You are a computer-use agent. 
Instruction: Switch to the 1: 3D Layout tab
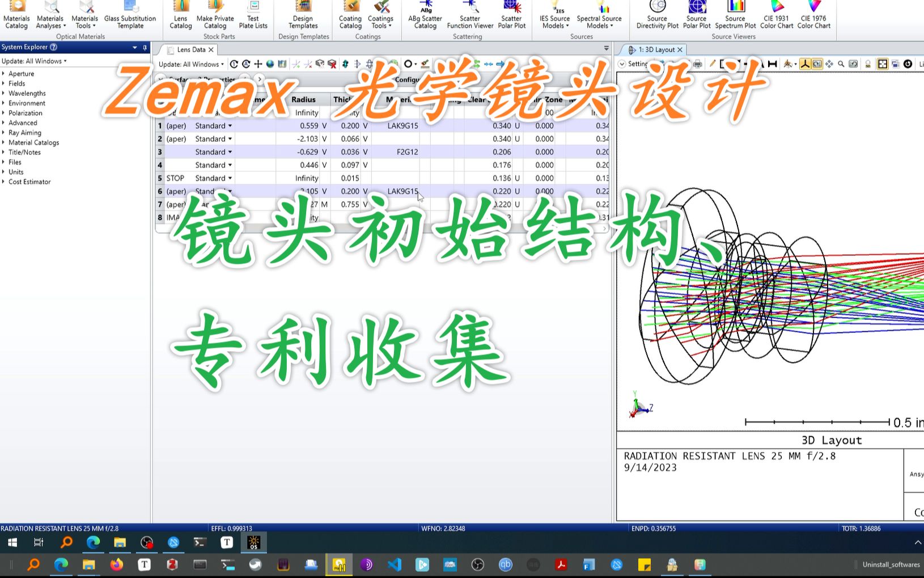[x=657, y=49]
